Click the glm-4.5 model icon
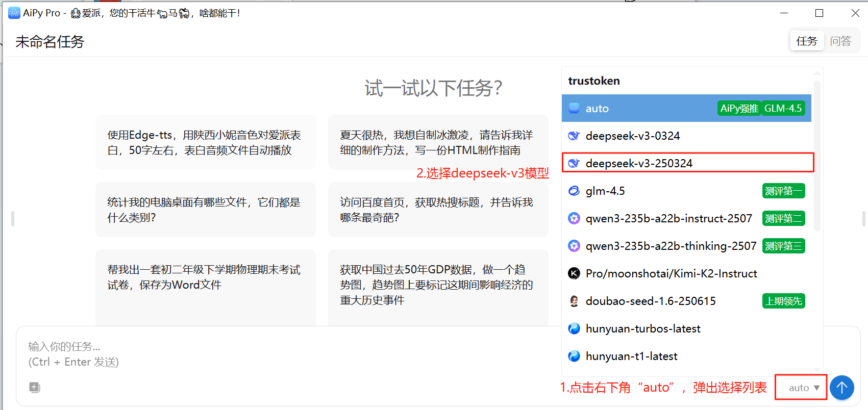 [x=574, y=191]
